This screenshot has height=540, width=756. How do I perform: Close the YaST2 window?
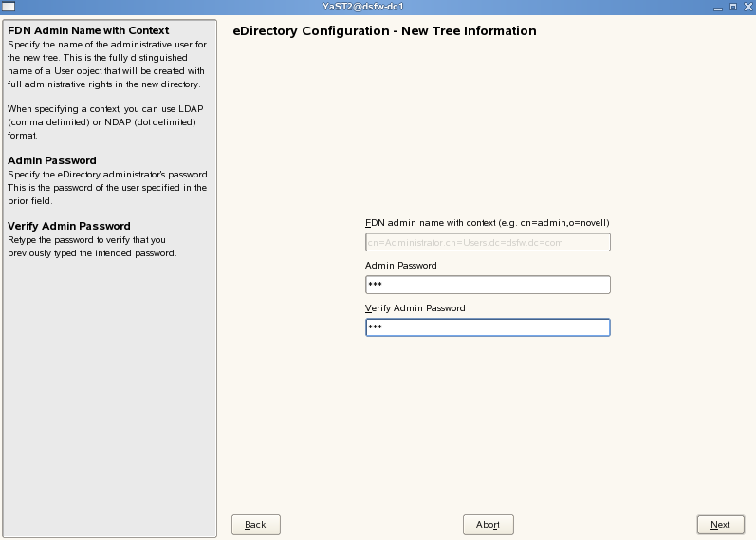(747, 7)
